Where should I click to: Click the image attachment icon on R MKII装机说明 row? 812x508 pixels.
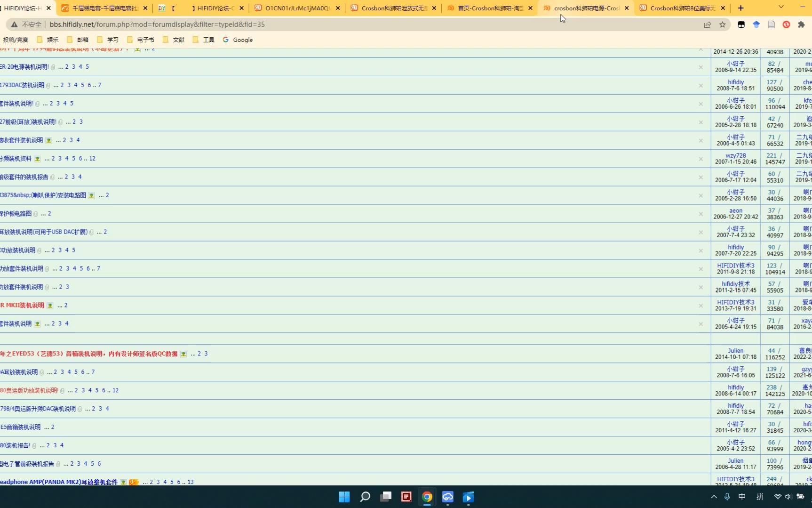(50, 306)
